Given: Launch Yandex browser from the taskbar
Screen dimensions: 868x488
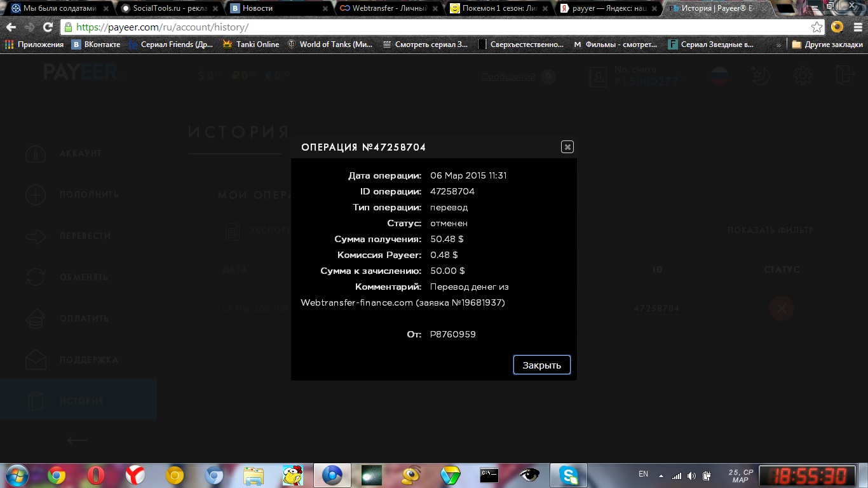Looking at the screenshot, I should (135, 475).
